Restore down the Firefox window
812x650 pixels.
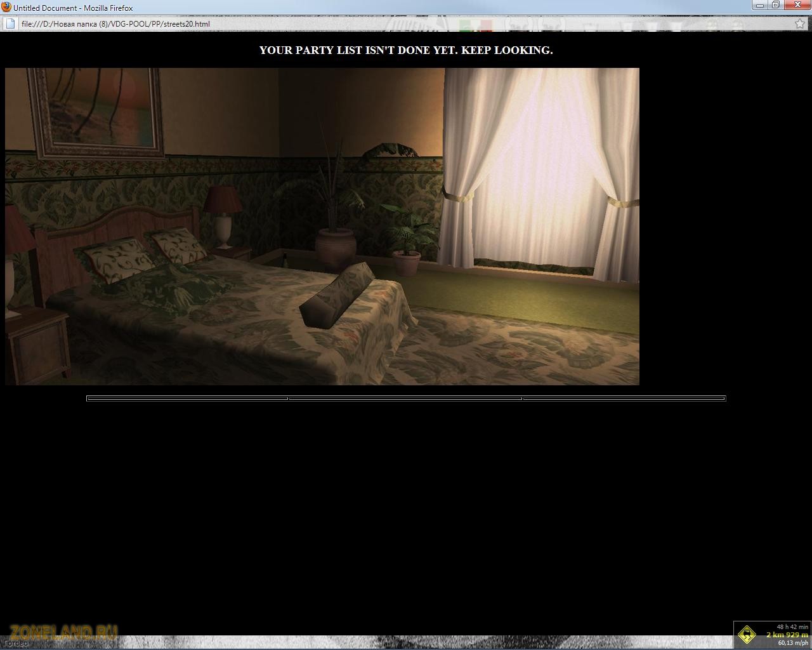click(775, 4)
